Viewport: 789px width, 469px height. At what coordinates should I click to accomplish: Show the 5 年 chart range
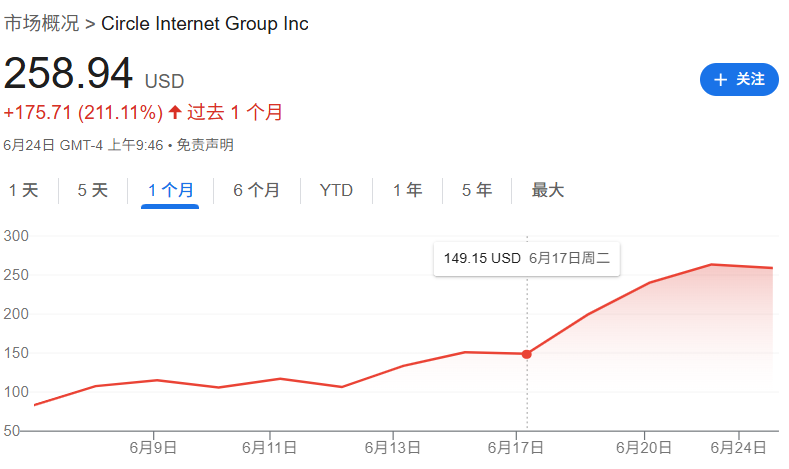point(477,190)
